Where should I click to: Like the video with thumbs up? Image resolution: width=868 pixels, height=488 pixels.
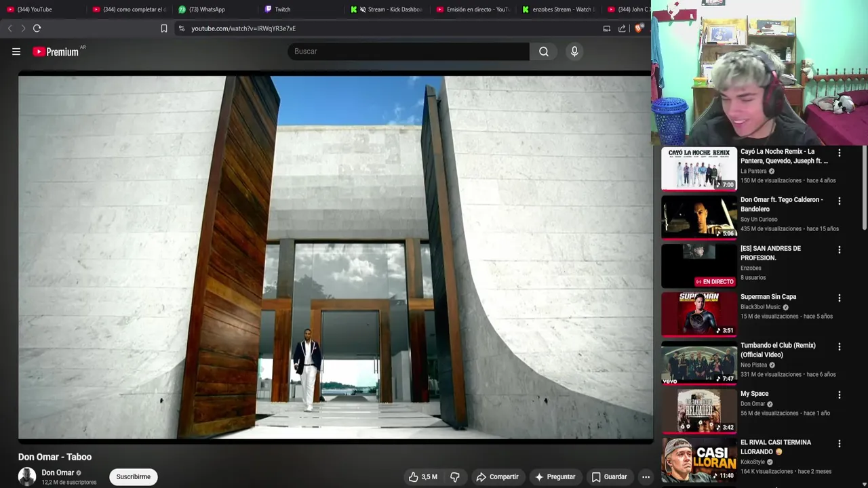point(422,477)
